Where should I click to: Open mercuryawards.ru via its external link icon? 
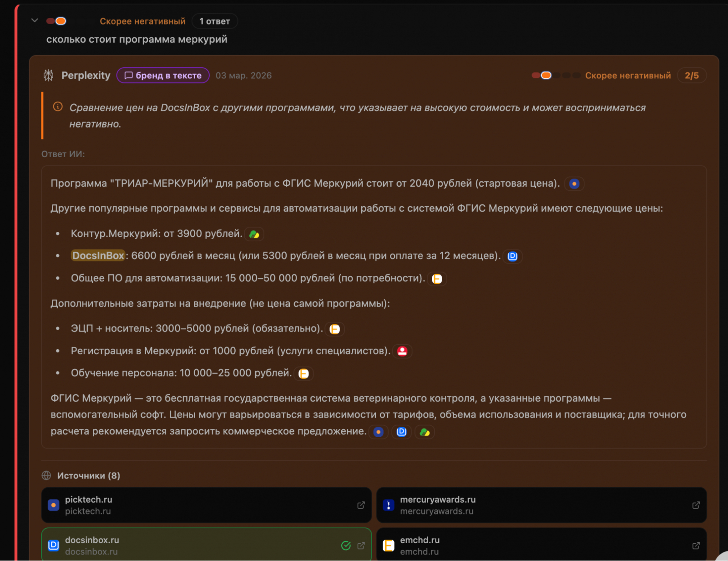pyautogui.click(x=696, y=505)
